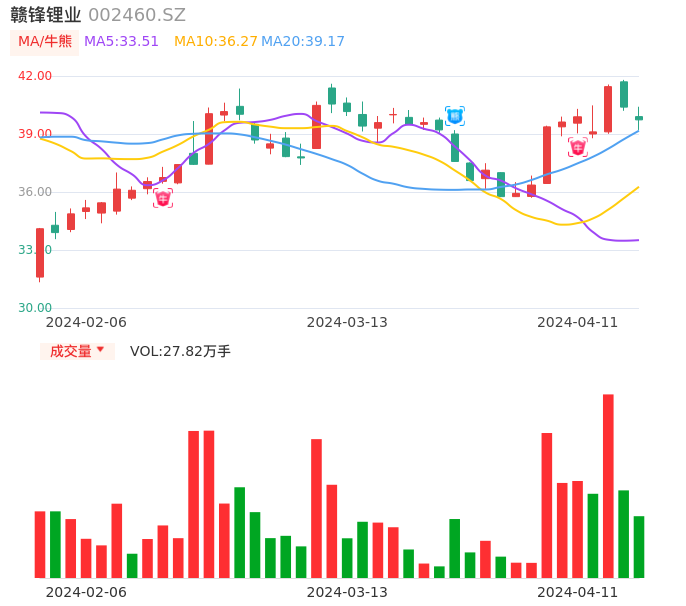
Task: Toggle the MA10 line legend
Action: point(215,42)
